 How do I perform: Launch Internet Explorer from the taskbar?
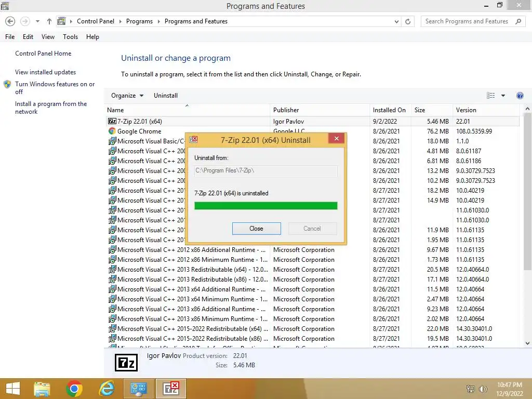(106, 389)
